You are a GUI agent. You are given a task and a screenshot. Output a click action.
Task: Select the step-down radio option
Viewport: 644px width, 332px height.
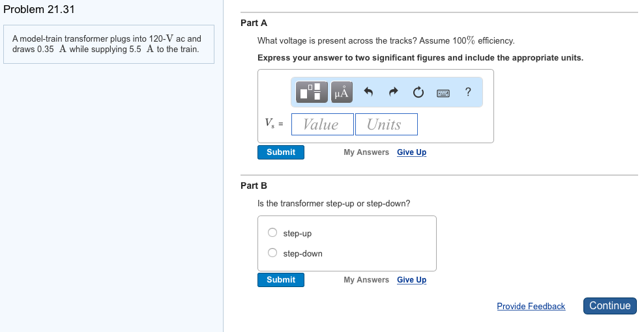(x=272, y=253)
